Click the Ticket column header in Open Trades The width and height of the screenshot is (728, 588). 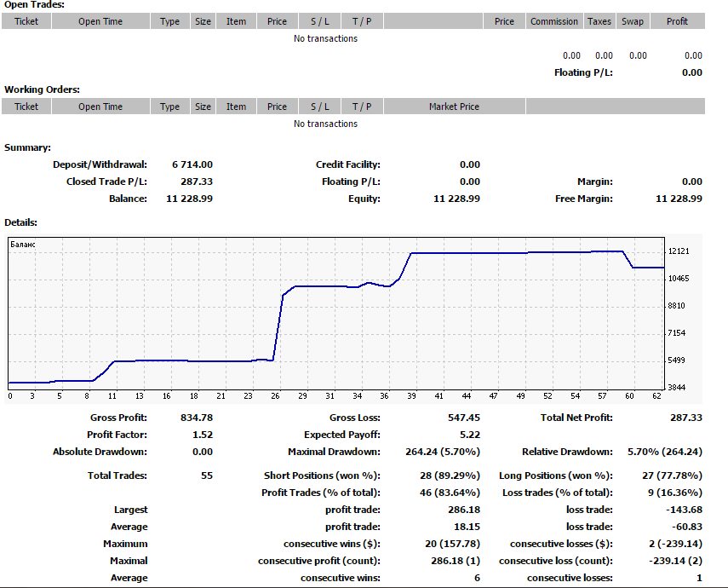tap(26, 21)
